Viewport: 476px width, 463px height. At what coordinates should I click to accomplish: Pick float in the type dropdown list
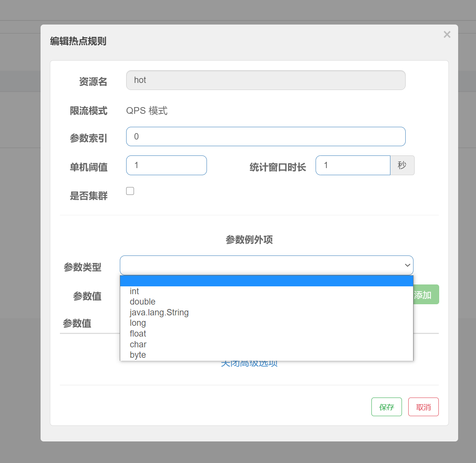pos(138,334)
